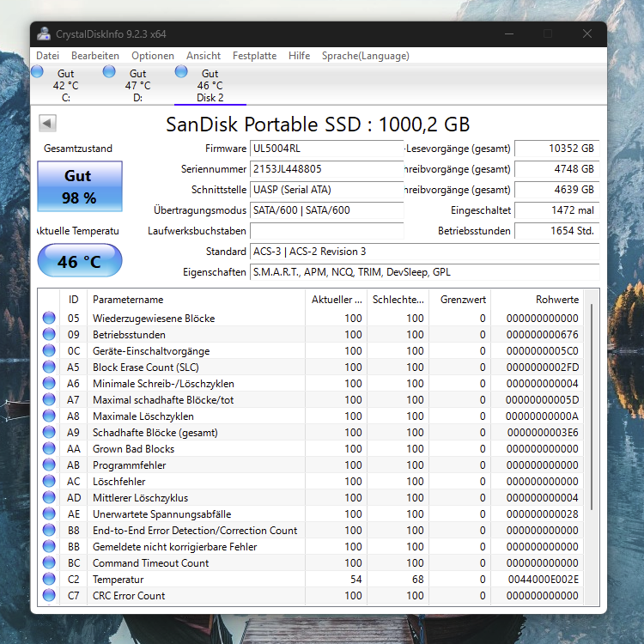Click status orb of Grown Bad Blocks row

point(49,448)
